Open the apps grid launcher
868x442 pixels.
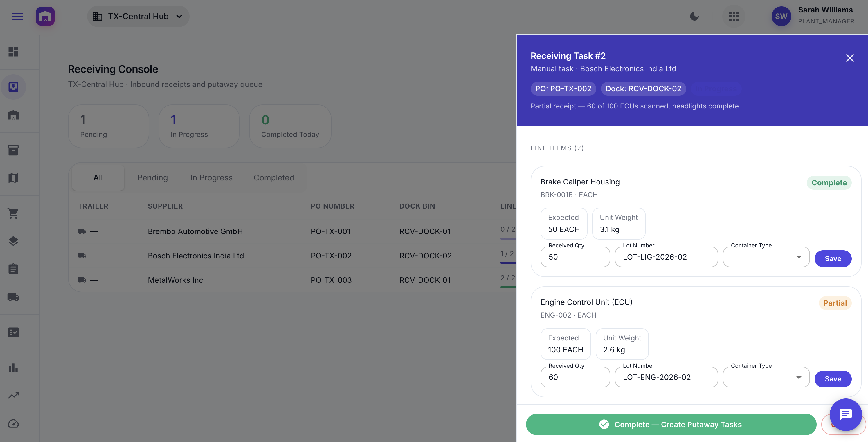point(734,16)
